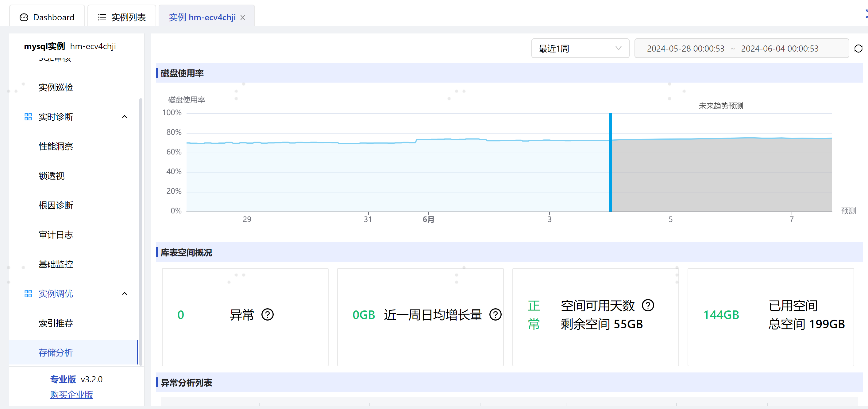The width and height of the screenshot is (868, 409).
Task: Open the 购买企业版 link
Action: click(x=71, y=395)
